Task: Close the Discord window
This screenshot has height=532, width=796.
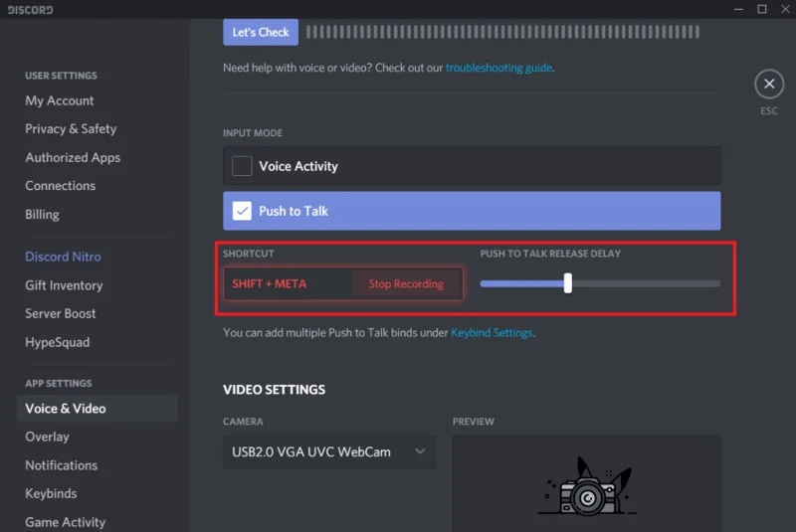Action: (x=785, y=9)
